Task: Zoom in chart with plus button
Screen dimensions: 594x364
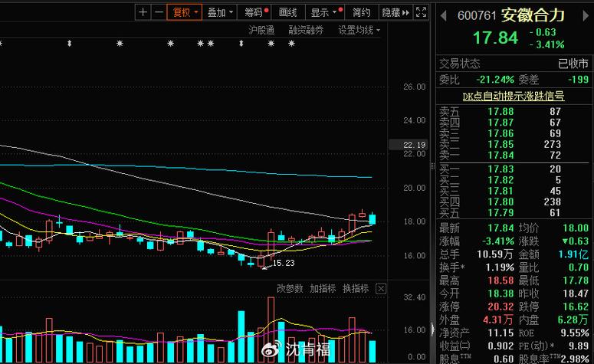Action: click(x=143, y=12)
